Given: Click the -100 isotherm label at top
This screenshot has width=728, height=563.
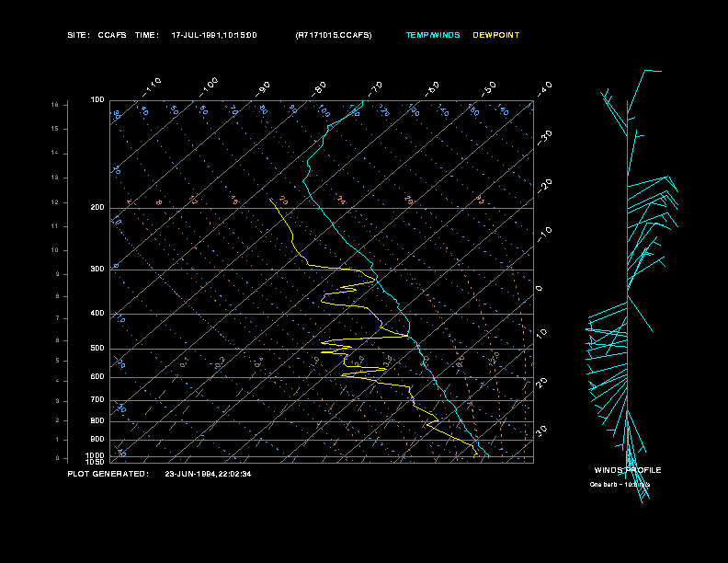Looking at the screenshot, I should tap(209, 87).
